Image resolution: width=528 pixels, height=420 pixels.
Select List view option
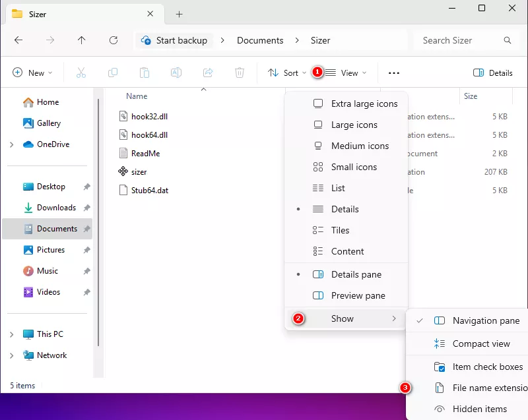click(x=346, y=188)
